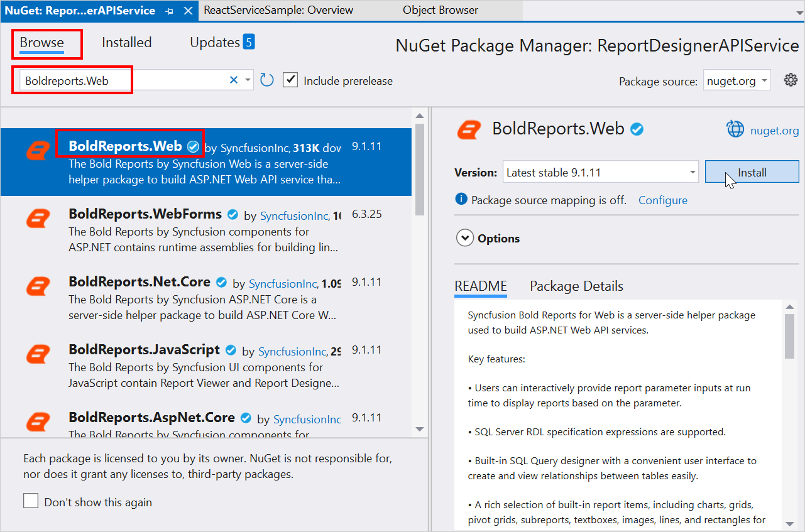Click package source mapping info icon
The image size is (805, 532).
pos(461,199)
